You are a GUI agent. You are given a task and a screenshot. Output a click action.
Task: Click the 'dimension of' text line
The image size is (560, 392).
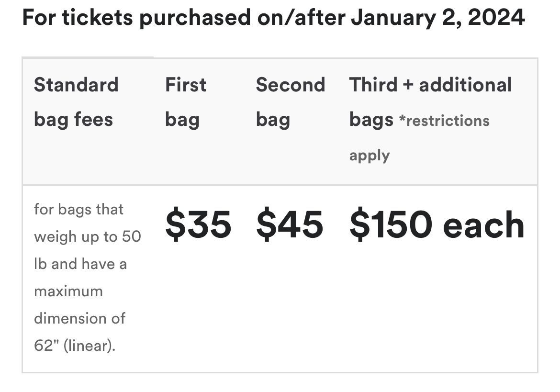pyautogui.click(x=79, y=318)
